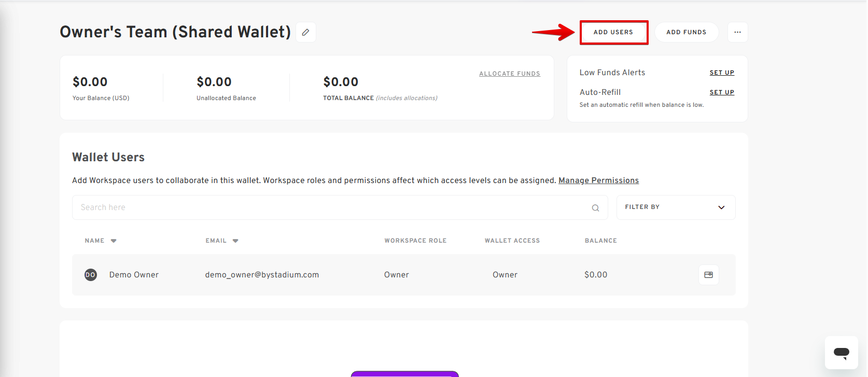Sort users by the NAME column arrow
Screen dimensions: 868x377
coord(114,241)
